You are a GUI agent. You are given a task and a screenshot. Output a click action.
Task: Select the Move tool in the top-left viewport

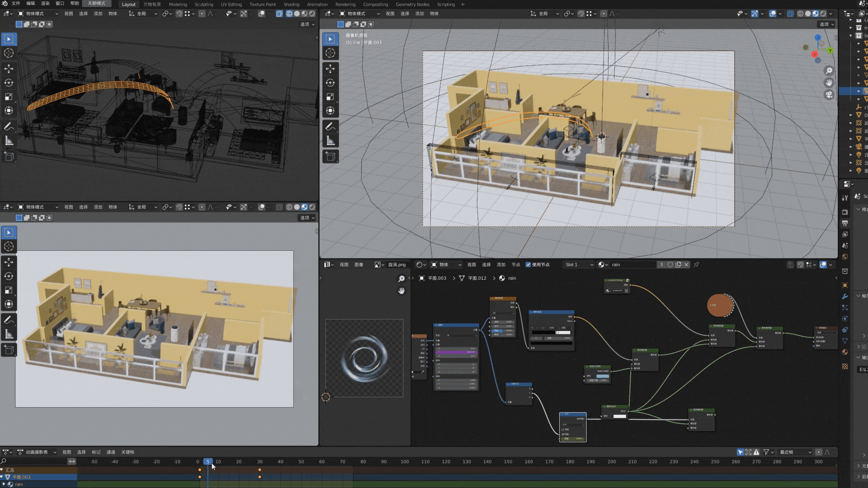pos(9,69)
